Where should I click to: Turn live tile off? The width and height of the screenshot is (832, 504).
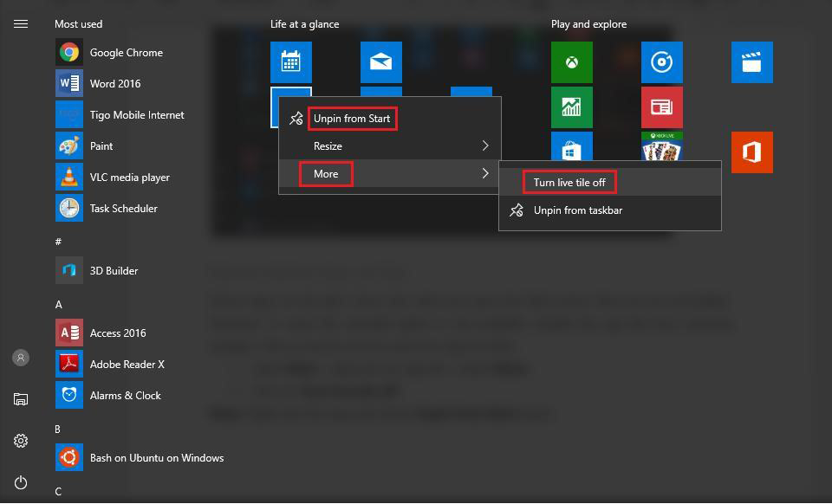pyautogui.click(x=569, y=183)
